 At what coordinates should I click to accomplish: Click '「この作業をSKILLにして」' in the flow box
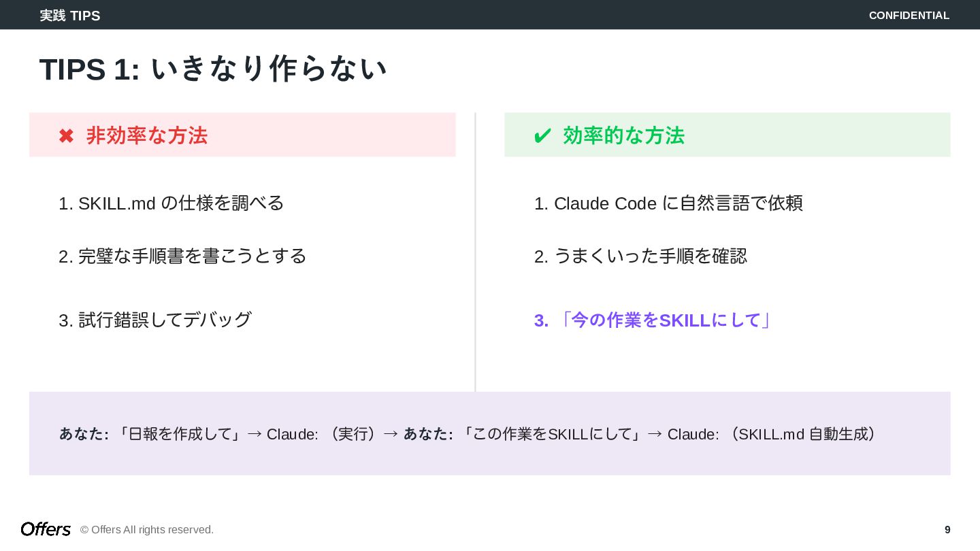553,434
